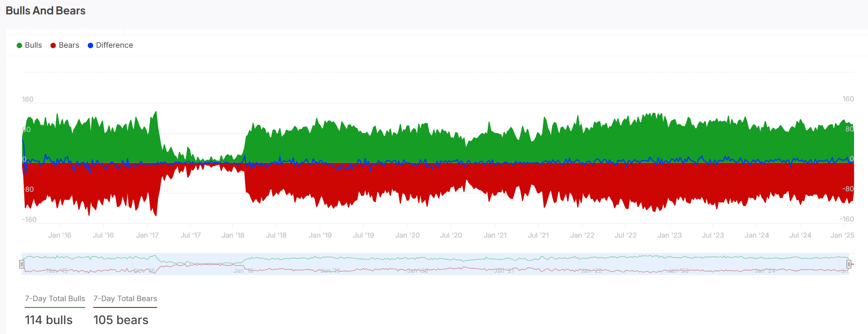868x334 pixels.
Task: Click the Jan '22 axis label
Action: pyautogui.click(x=582, y=235)
